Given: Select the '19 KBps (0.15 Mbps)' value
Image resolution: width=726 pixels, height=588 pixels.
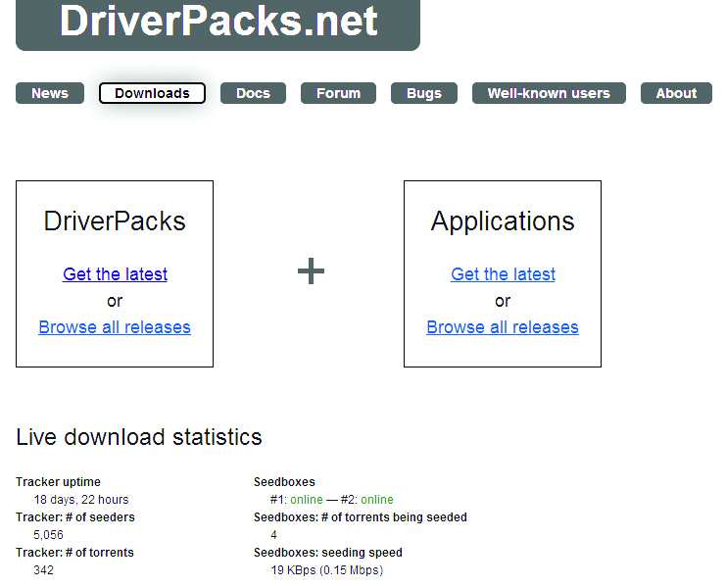Looking at the screenshot, I should [327, 570].
